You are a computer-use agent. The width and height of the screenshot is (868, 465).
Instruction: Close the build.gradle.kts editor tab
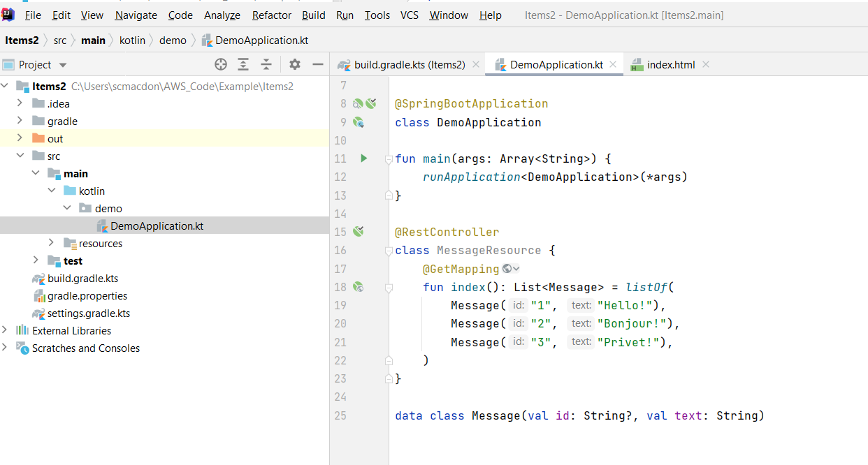[476, 64]
